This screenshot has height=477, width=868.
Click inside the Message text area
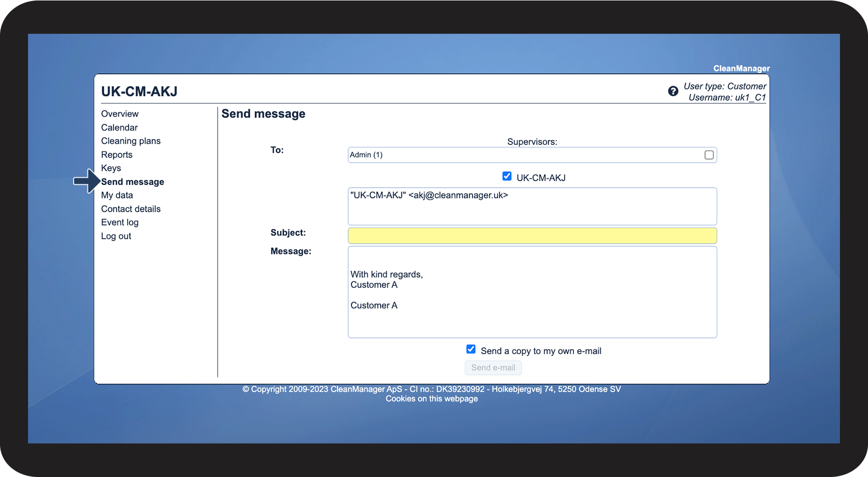click(532, 292)
